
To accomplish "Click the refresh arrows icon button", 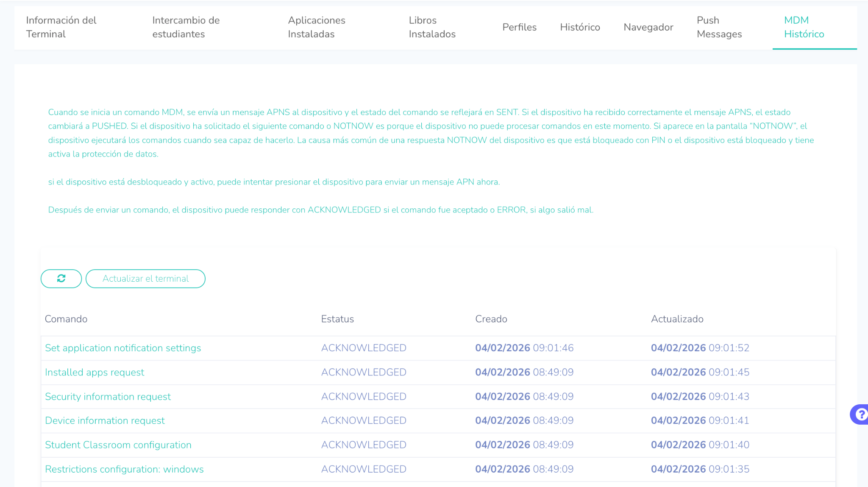I will pos(61,278).
